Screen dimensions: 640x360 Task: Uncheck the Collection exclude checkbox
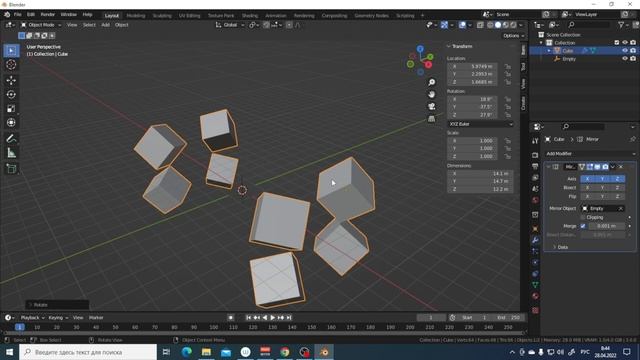click(617, 42)
